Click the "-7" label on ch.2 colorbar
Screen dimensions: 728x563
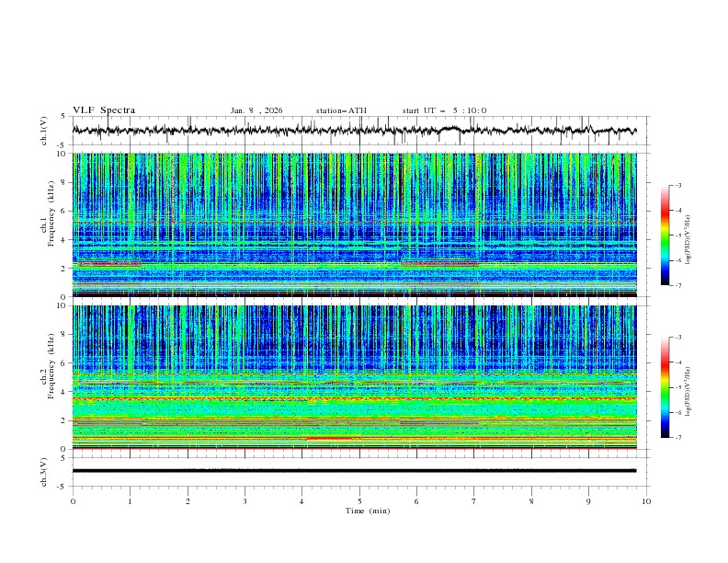(x=677, y=438)
